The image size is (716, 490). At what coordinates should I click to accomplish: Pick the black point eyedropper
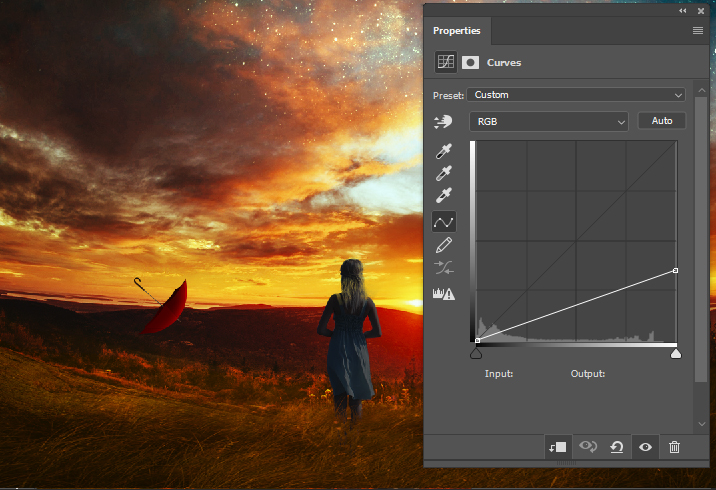tap(444, 151)
